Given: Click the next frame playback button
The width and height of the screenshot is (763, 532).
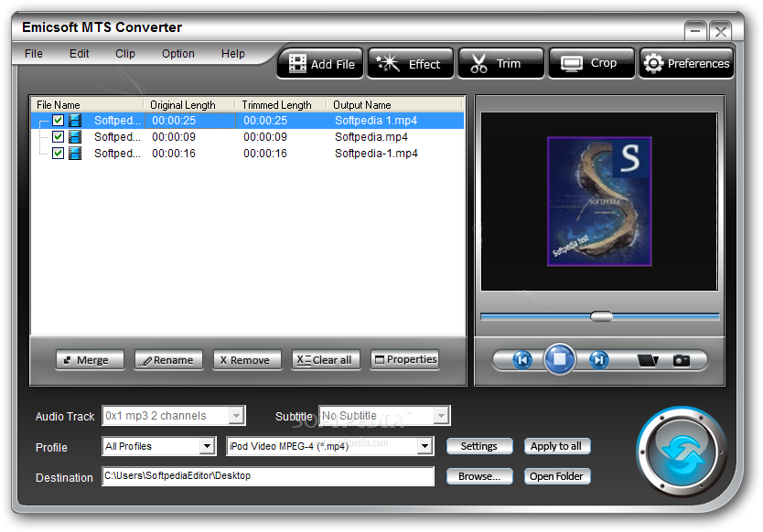Looking at the screenshot, I should 598,360.
